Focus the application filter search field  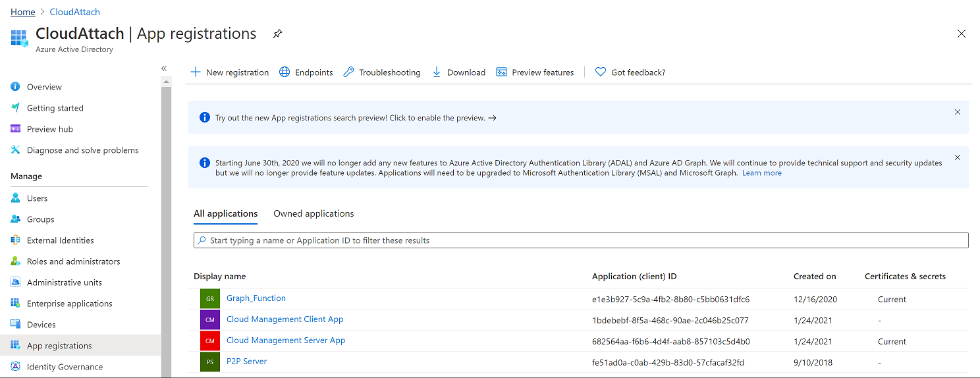pyautogui.click(x=581, y=240)
